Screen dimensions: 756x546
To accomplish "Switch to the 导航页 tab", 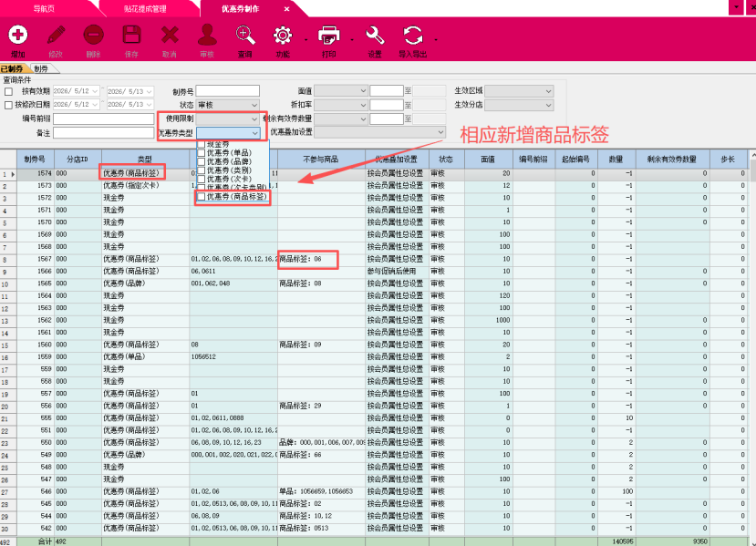I will (x=44, y=9).
